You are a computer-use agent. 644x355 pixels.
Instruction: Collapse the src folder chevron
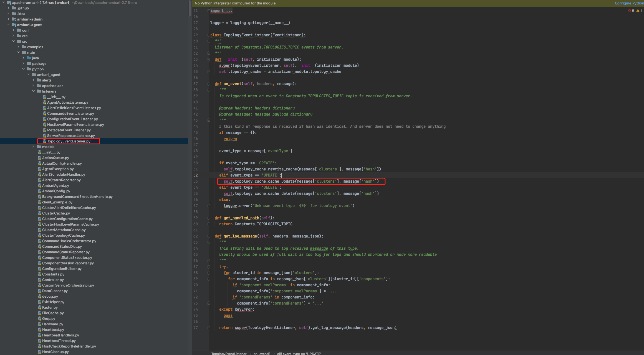[x=13, y=41]
